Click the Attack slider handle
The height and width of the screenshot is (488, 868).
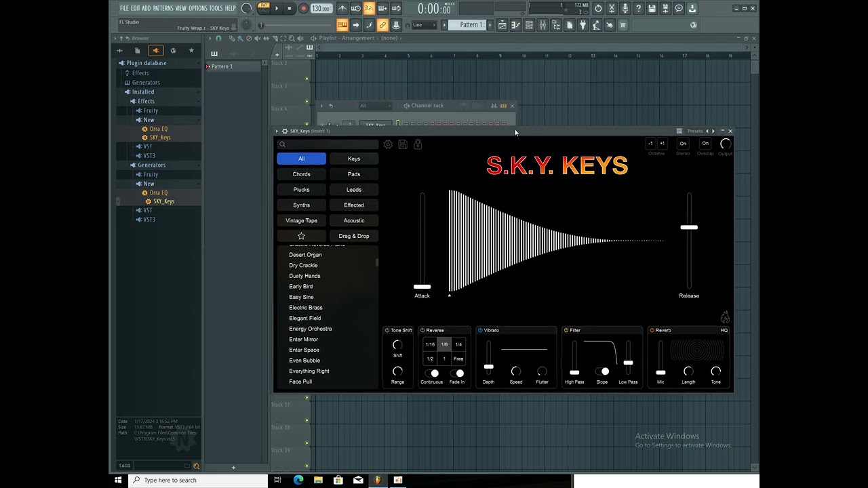click(x=422, y=287)
